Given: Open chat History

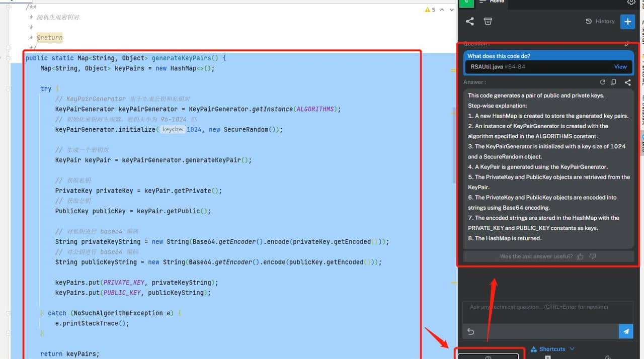Looking at the screenshot, I should tap(600, 22).
